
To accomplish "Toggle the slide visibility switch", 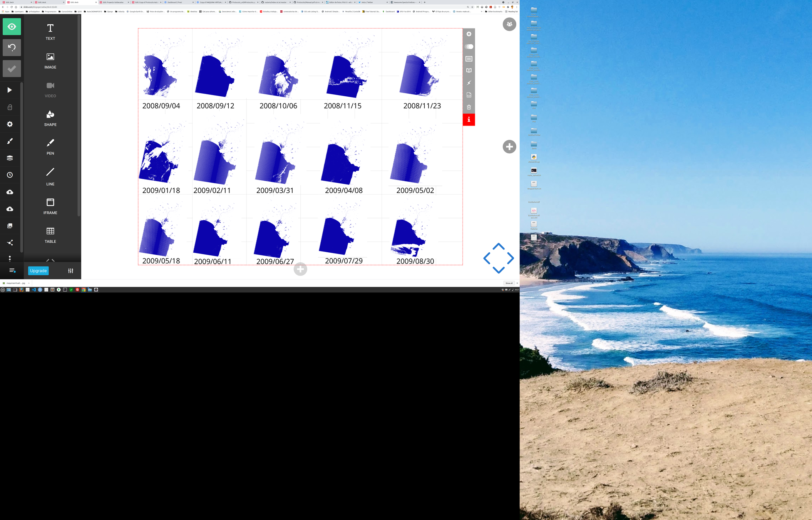I will point(469,47).
